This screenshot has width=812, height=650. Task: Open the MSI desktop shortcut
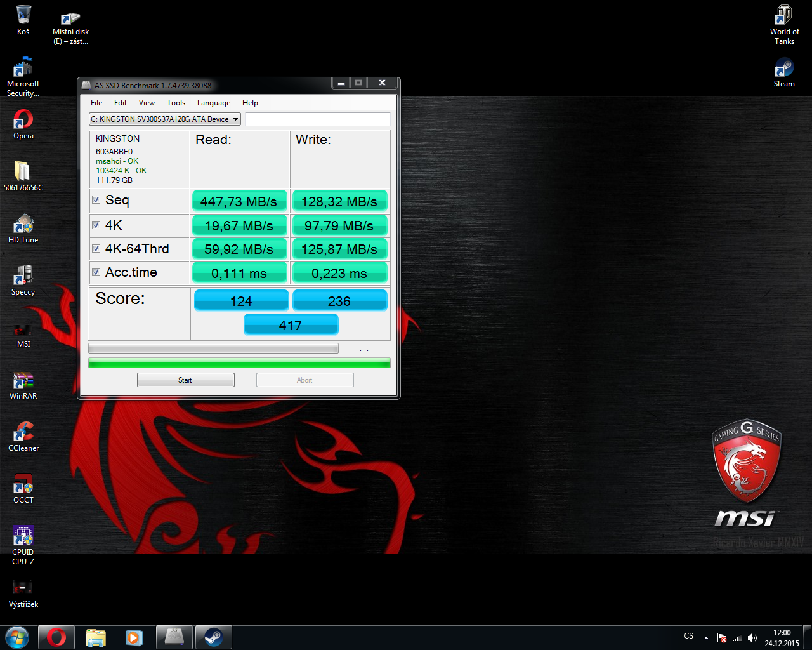23,335
